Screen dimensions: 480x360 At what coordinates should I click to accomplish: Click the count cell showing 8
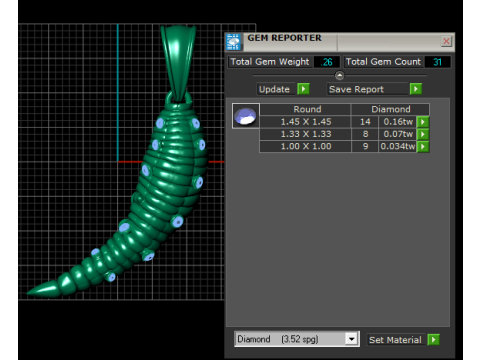click(x=365, y=134)
